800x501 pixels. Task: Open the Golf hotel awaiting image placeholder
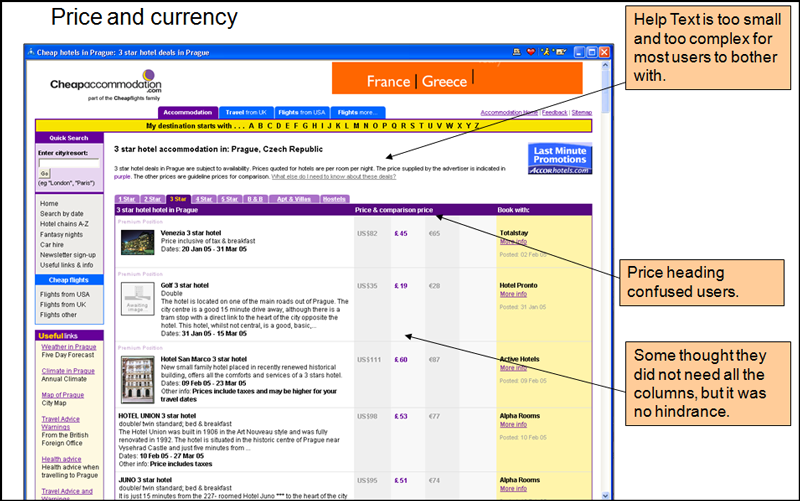coord(138,298)
